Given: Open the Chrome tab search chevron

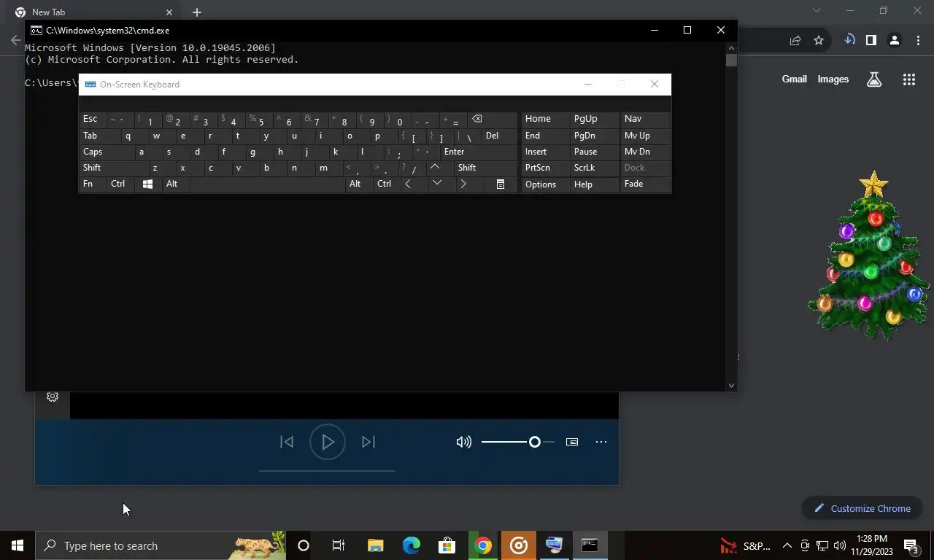Looking at the screenshot, I should [817, 10].
